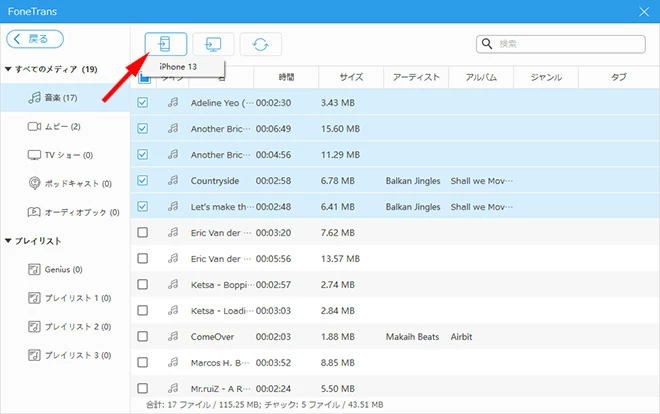Check the ComeOver track checkbox
Image resolution: width=660 pixels, height=414 pixels.
tap(142, 336)
